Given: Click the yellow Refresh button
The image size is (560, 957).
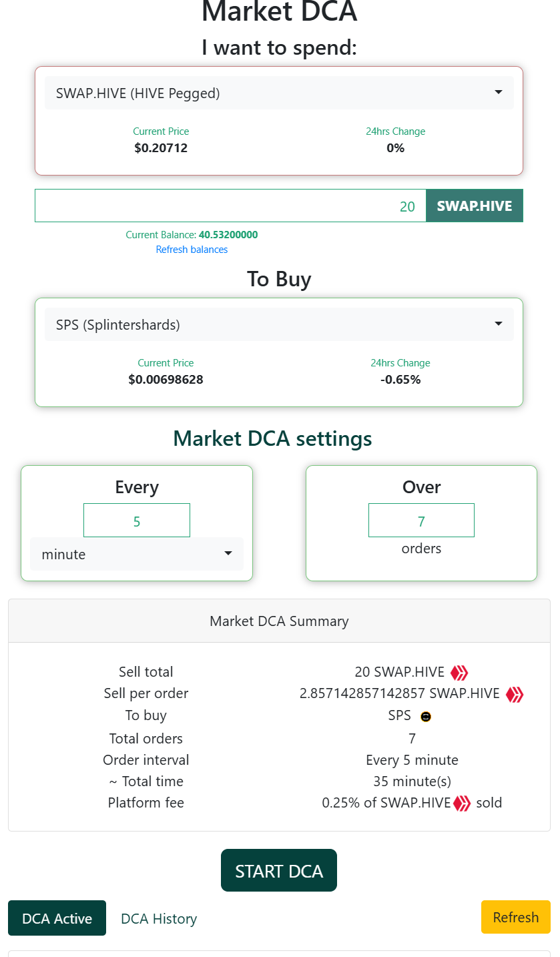Looking at the screenshot, I should 515,917.
